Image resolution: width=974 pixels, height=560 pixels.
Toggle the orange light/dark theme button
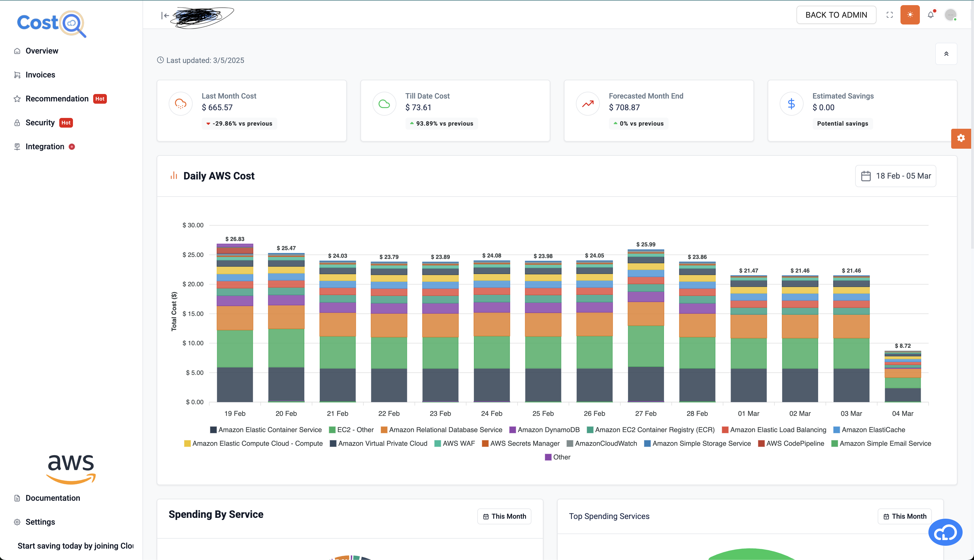coord(910,15)
